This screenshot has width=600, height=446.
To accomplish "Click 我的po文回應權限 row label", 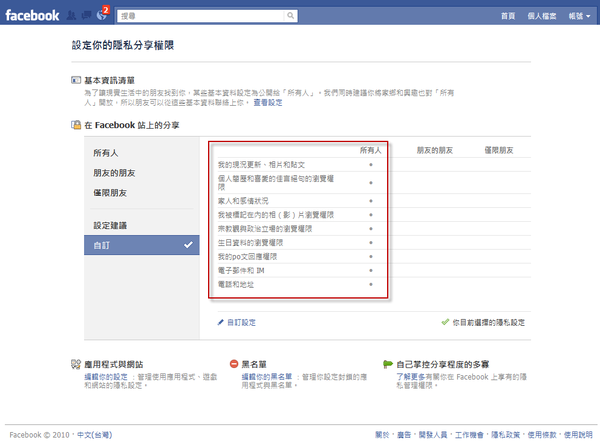I will tap(247, 256).
